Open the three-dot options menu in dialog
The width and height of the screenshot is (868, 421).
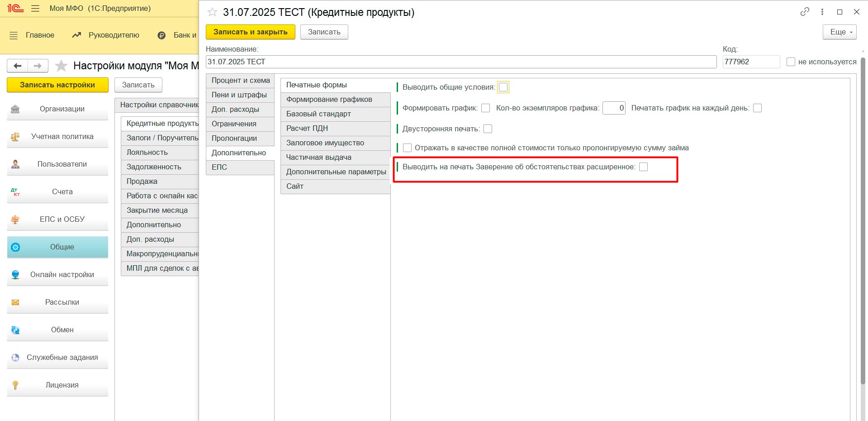coord(822,12)
